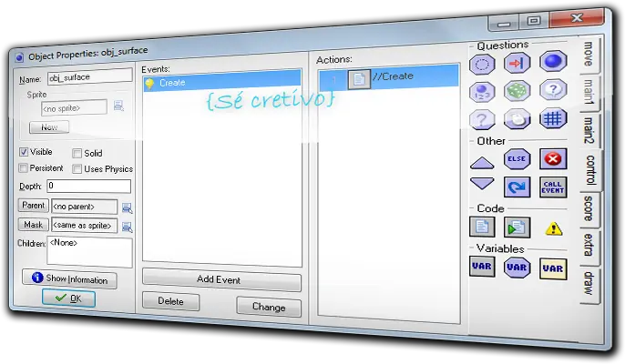Select the Test Instance Count icon

(482, 92)
